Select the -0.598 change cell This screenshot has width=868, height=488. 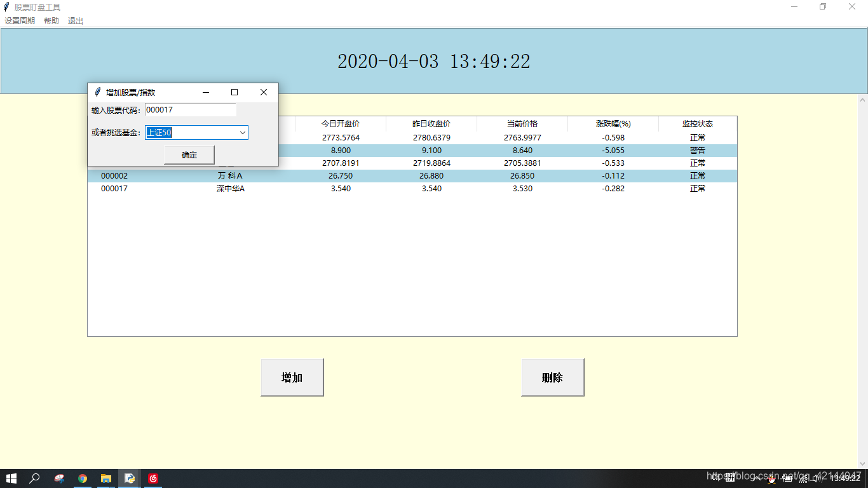point(613,138)
